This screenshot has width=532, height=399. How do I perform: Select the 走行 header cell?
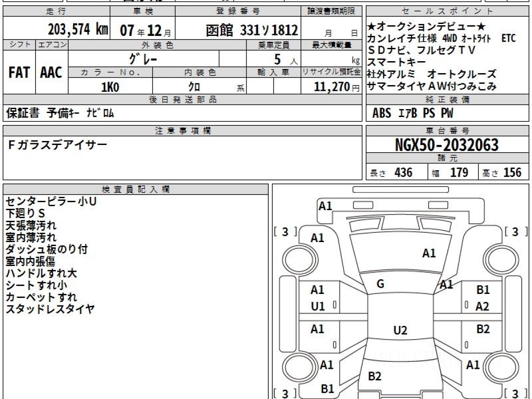pyautogui.click(x=55, y=11)
